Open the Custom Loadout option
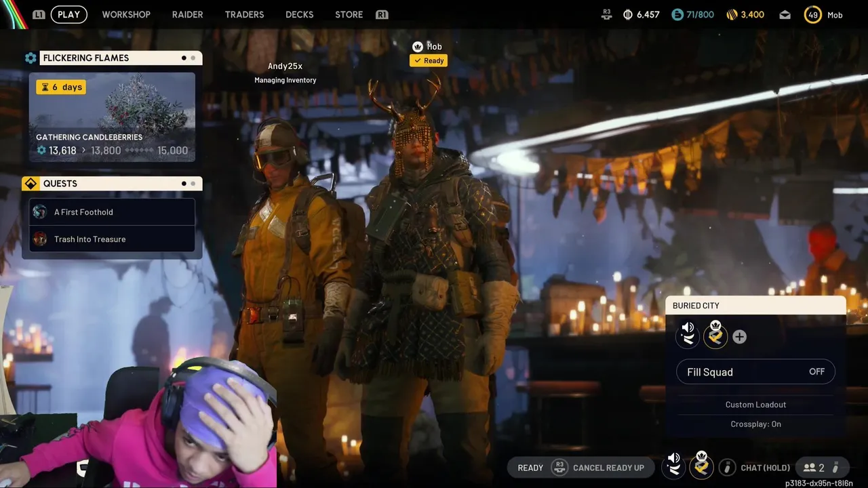Screen dimensions: 868x488 tap(755, 405)
